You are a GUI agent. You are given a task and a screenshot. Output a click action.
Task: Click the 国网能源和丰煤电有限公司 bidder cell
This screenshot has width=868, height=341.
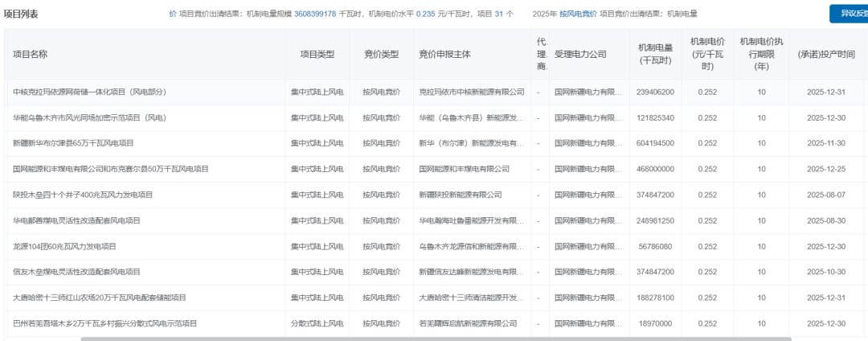(464, 170)
